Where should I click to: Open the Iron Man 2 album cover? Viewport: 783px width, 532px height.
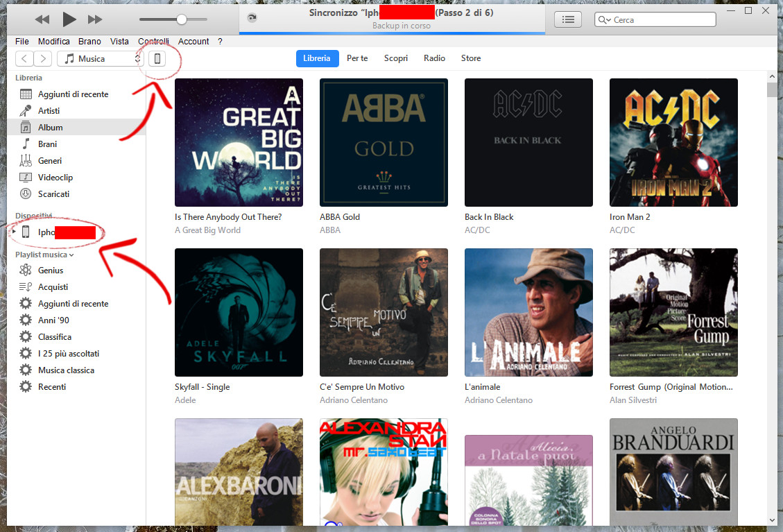(x=673, y=142)
